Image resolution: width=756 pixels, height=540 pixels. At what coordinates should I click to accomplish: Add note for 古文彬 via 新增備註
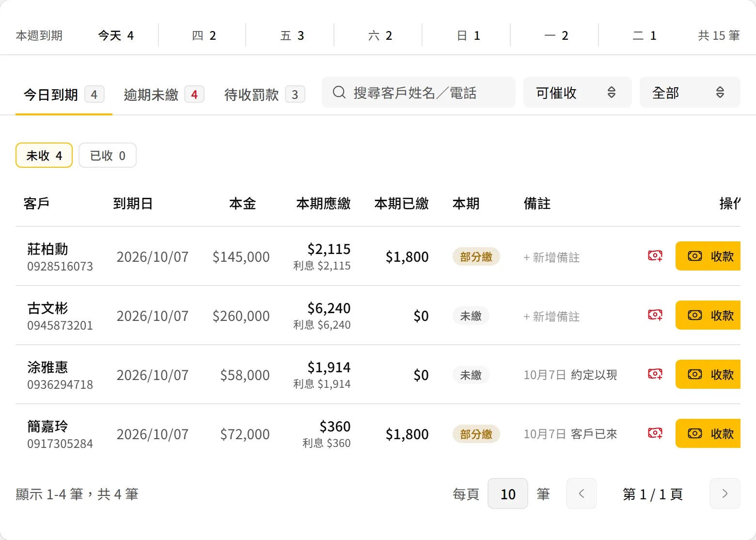pyautogui.click(x=551, y=317)
